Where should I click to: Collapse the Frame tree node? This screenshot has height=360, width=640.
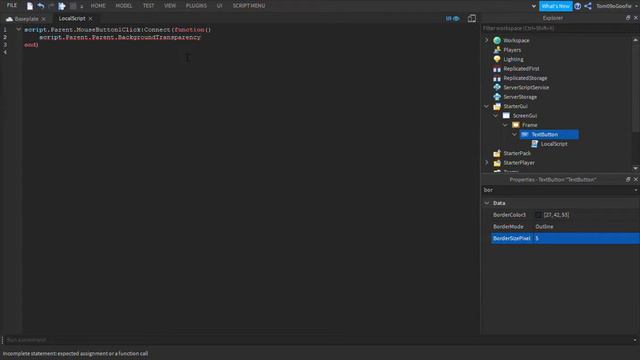tap(505, 125)
